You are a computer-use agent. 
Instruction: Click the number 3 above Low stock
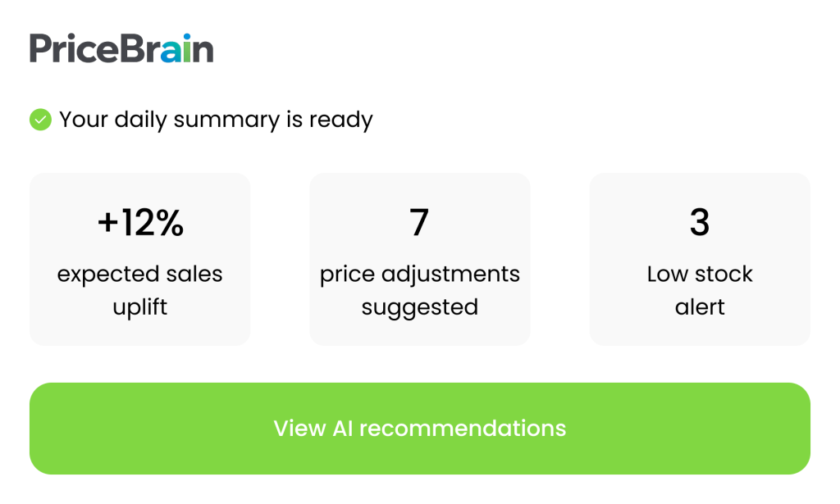(700, 224)
